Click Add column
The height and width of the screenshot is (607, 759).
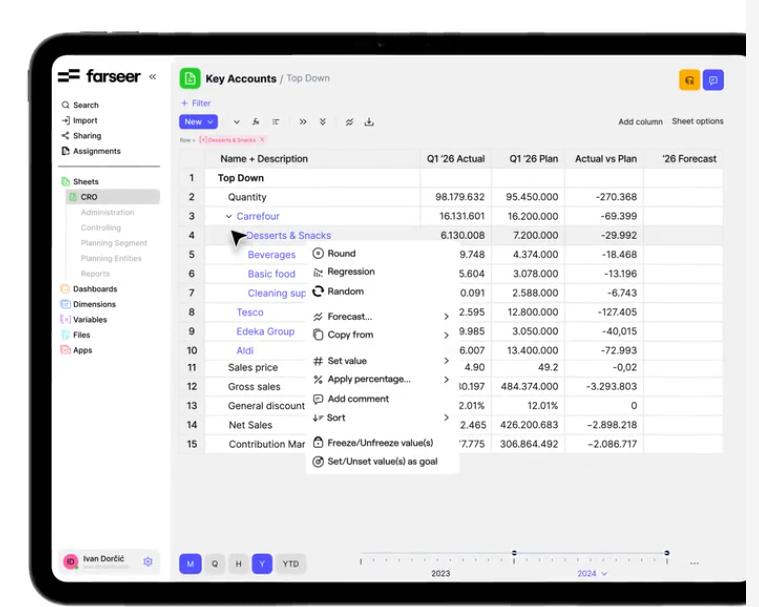640,121
